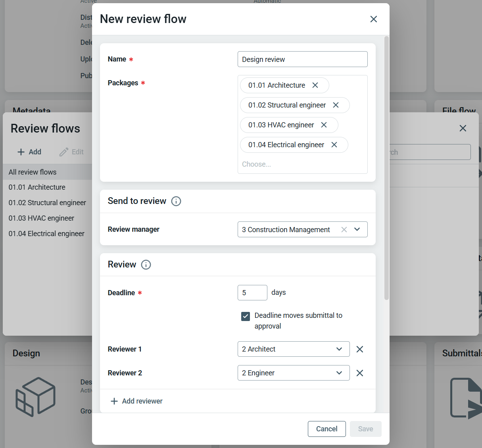Remove the 01.01 Architecture package chip
Viewport: 482px width, 448px height.
pos(315,85)
